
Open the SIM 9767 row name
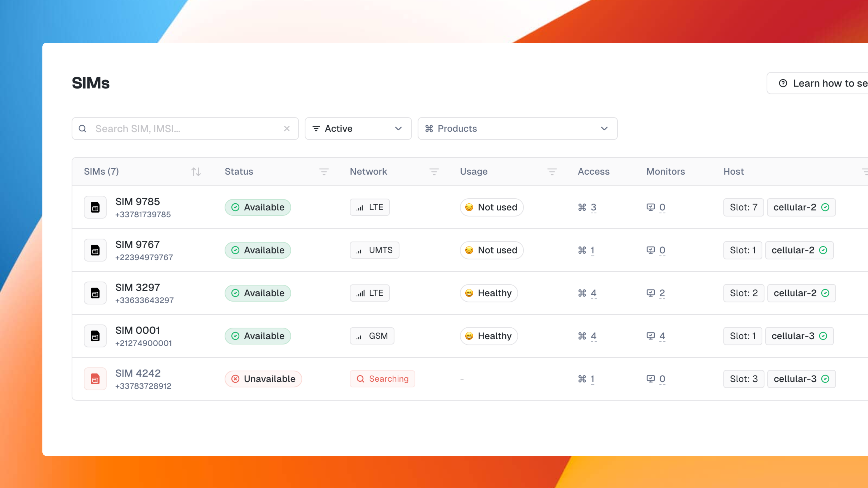click(137, 244)
